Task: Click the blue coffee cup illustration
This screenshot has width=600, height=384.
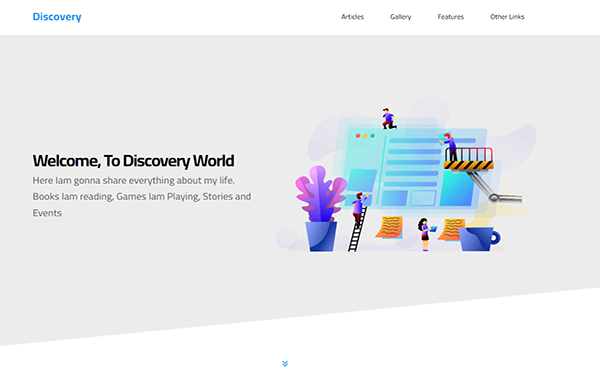Action: coord(479,239)
